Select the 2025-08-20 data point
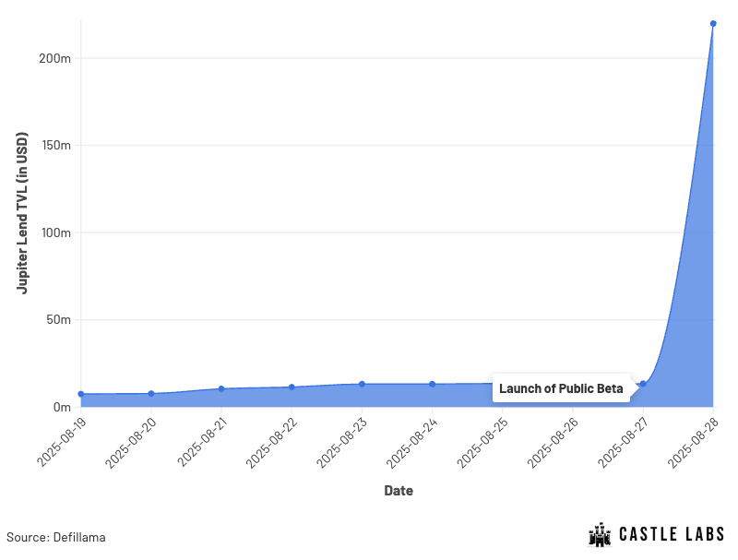 pyautogui.click(x=151, y=393)
